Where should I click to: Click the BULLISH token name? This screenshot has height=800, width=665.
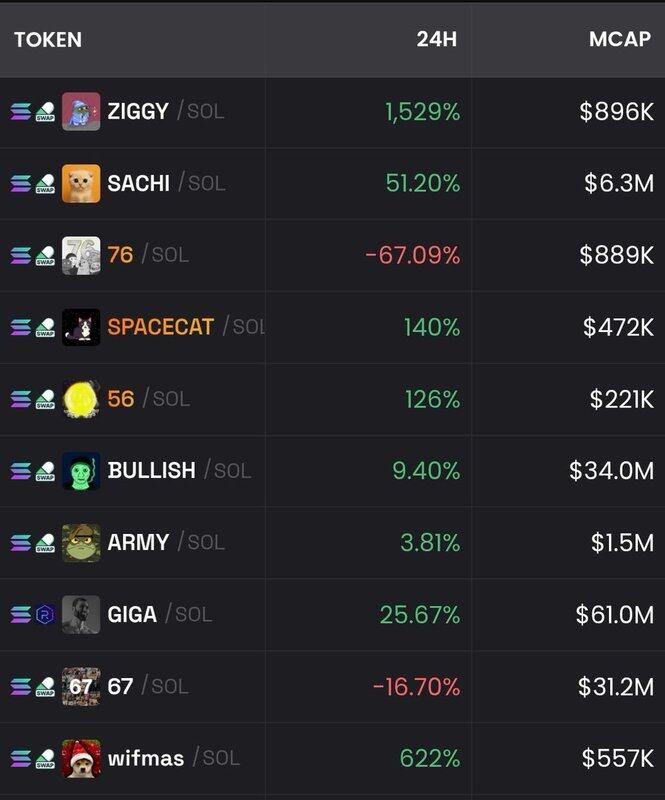coord(151,471)
